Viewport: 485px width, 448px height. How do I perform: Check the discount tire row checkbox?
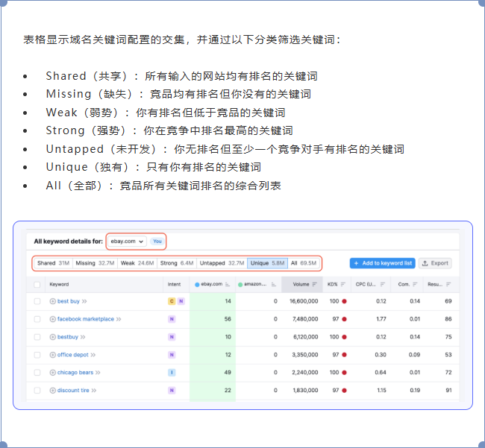click(x=37, y=390)
